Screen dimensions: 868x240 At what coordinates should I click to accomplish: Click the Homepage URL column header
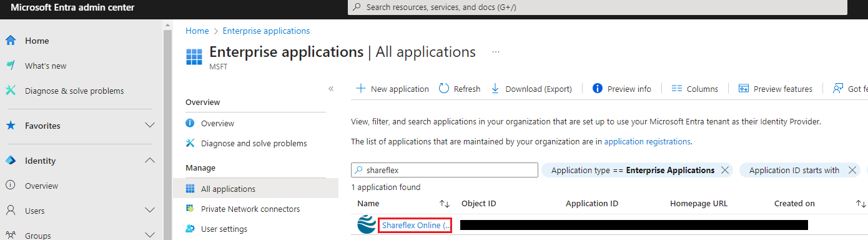coord(699,204)
